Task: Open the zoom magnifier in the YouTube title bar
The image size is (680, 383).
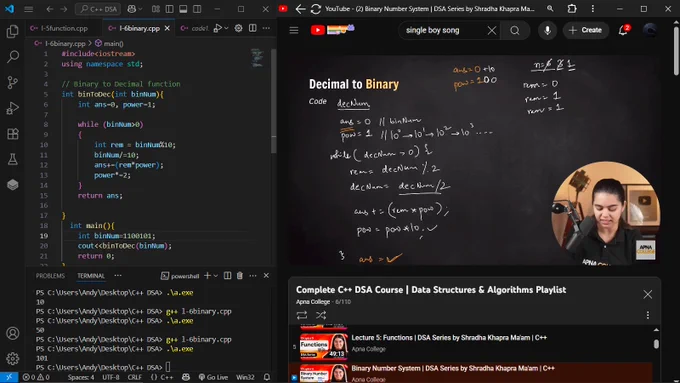Action: tap(550, 9)
